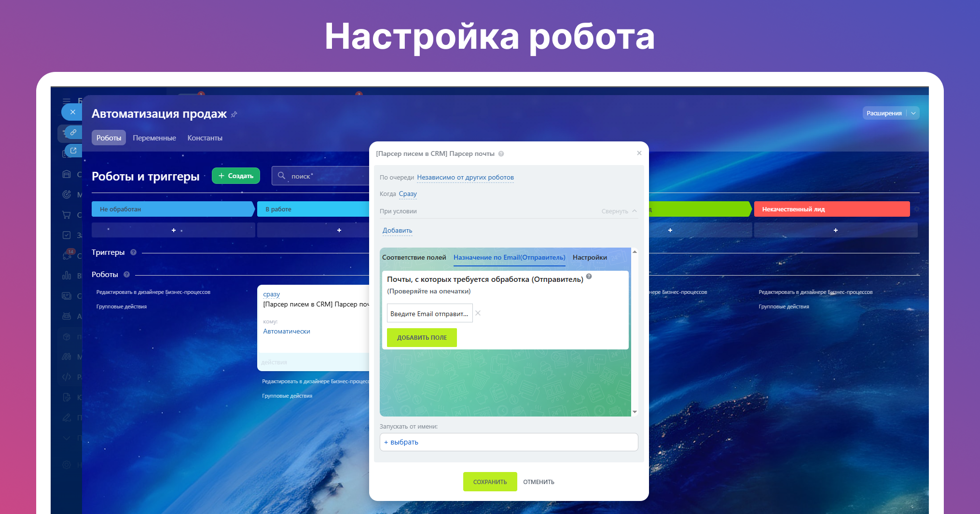The image size is (980, 514).
Task: Open help for the Парсер почты robot title
Action: [x=501, y=154]
